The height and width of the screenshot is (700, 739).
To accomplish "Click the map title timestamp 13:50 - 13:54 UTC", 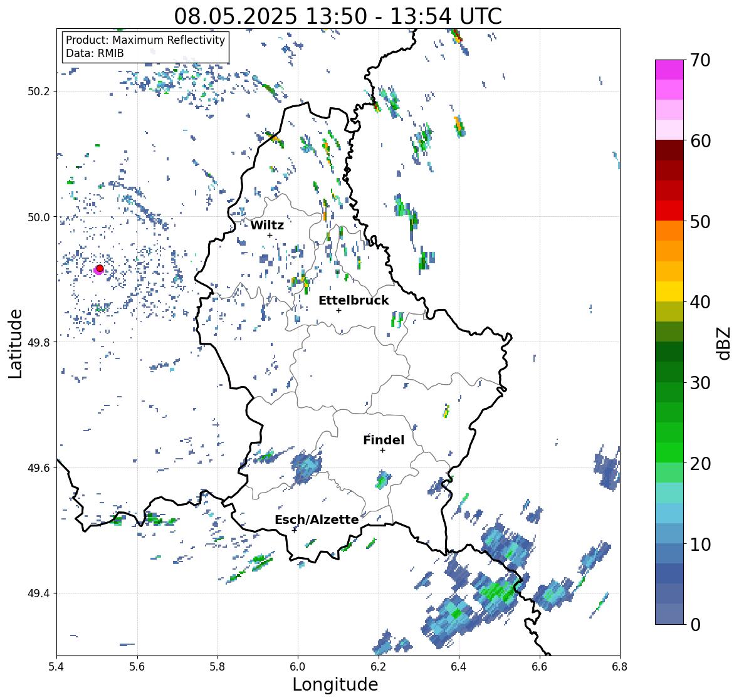I will point(338,16).
